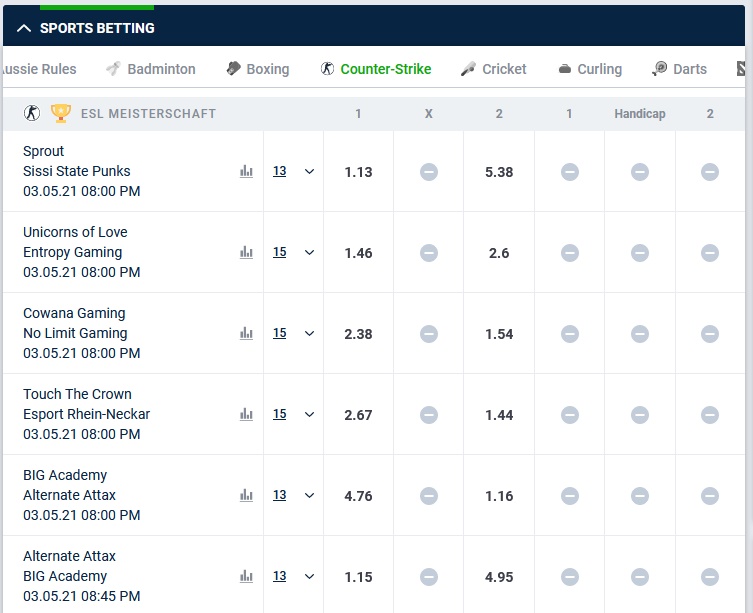The height and width of the screenshot is (613, 753).
Task: Select odds 1.13 for Sprout win
Action: pyautogui.click(x=358, y=172)
